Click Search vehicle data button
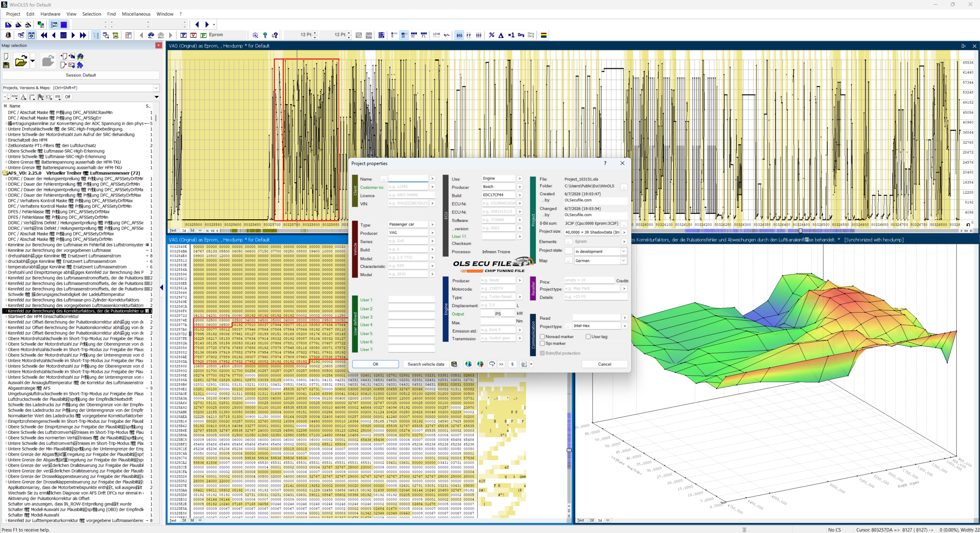 [426, 364]
